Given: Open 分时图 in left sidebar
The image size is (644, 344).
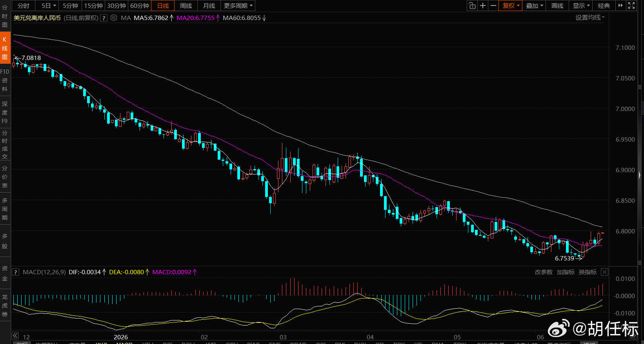Looking at the screenshot, I should coord(5,16).
